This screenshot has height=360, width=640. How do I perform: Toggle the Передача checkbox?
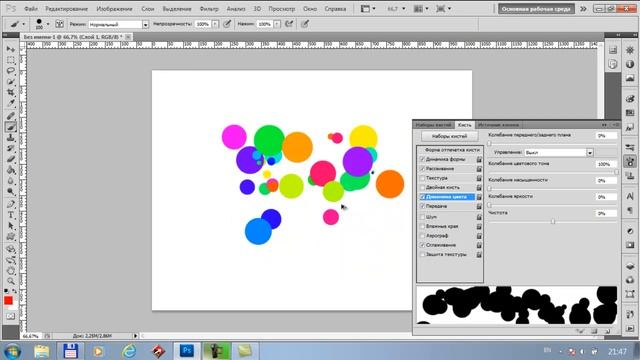(422, 206)
